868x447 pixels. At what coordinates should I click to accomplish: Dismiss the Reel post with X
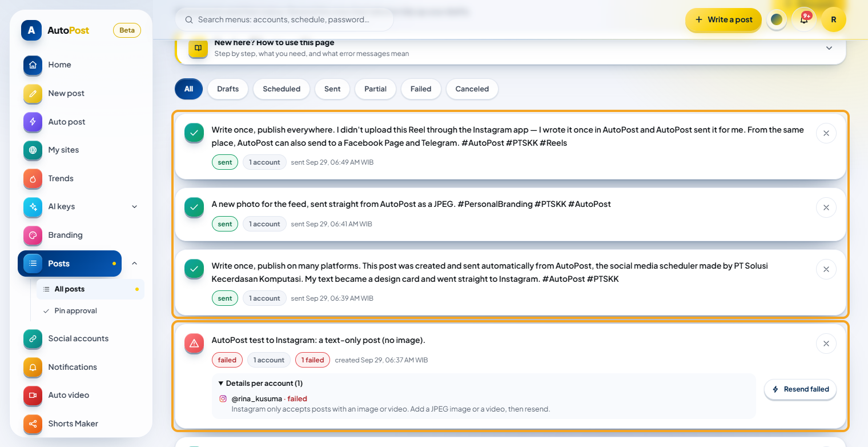(x=826, y=133)
